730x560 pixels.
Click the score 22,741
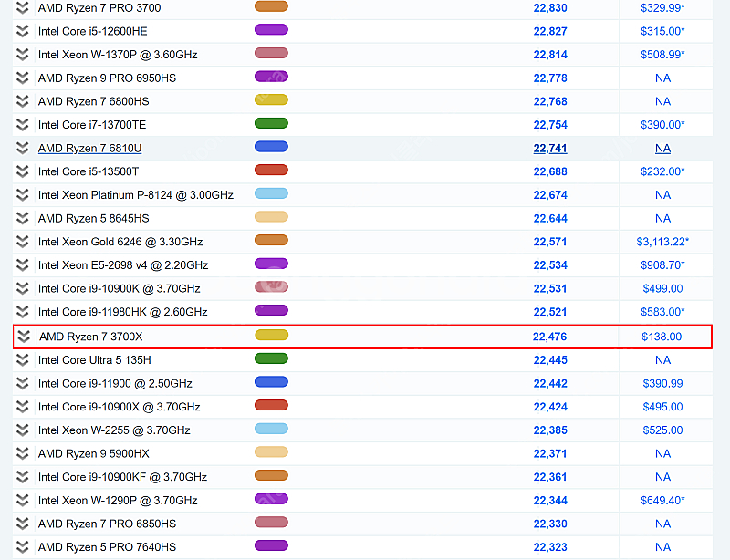coord(550,149)
